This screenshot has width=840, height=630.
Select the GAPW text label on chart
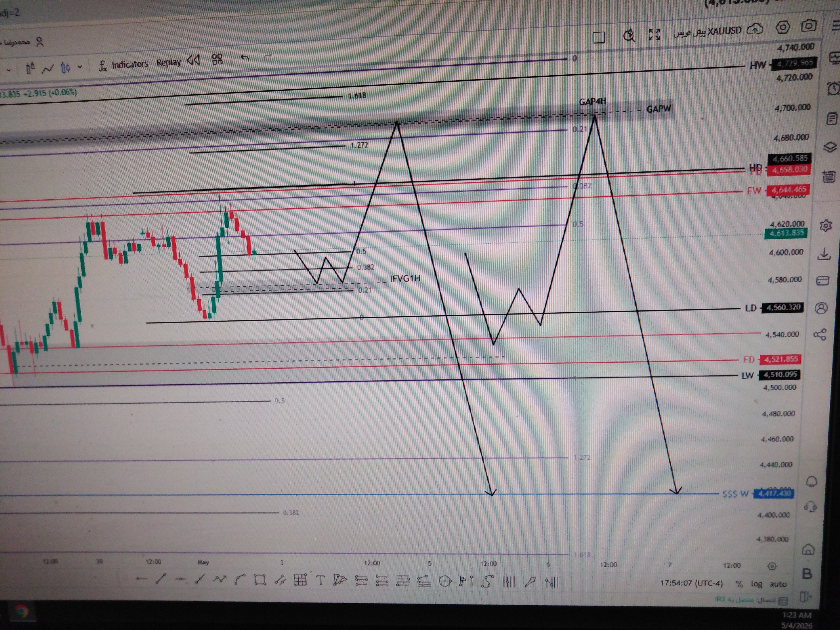coord(659,109)
